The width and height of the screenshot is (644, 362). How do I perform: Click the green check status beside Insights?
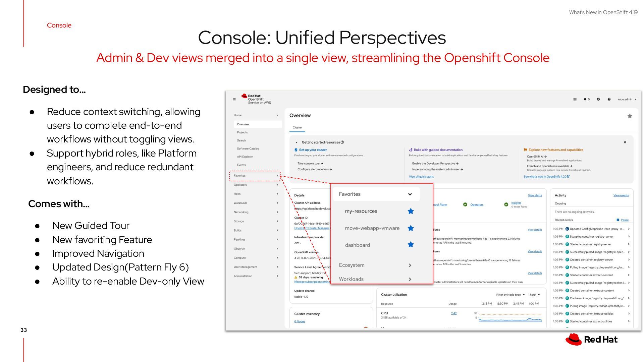coord(506,204)
